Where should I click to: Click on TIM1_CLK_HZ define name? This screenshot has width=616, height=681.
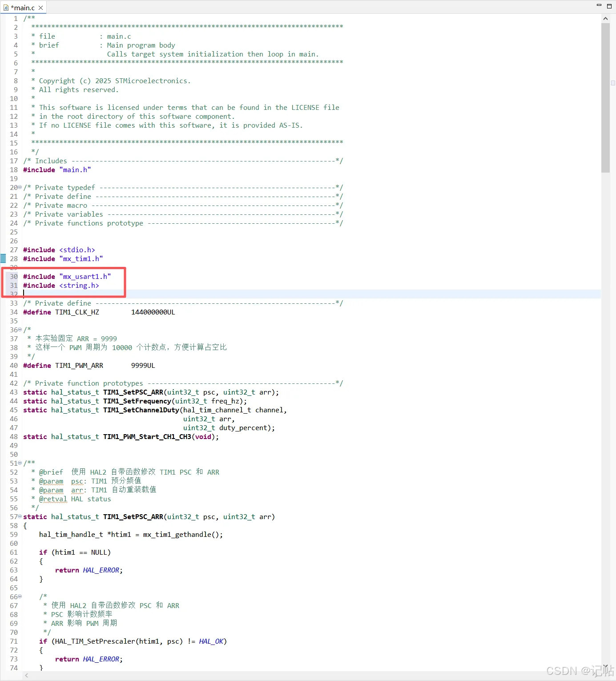pyautogui.click(x=77, y=312)
